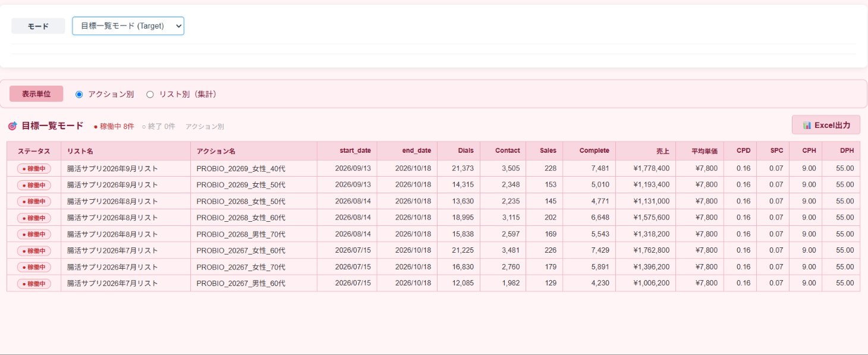This screenshot has height=355, width=868.
Task: Select action name PROBIO_20267_男性_60代
Action: coord(241,283)
